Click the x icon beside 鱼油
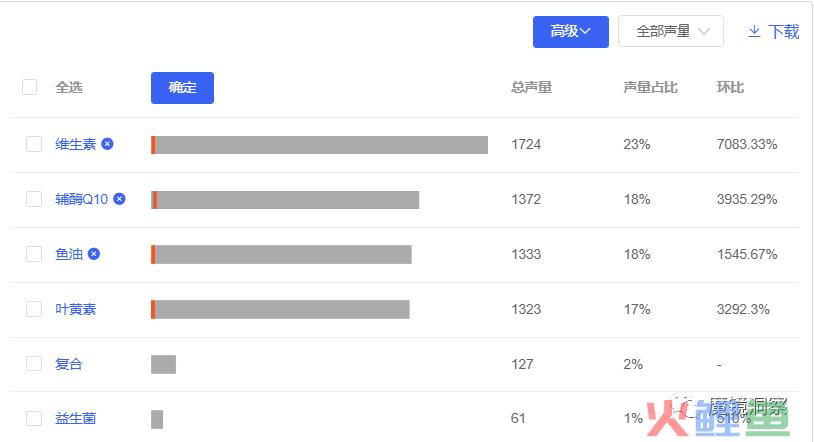This screenshot has width=814, height=442. tap(94, 254)
